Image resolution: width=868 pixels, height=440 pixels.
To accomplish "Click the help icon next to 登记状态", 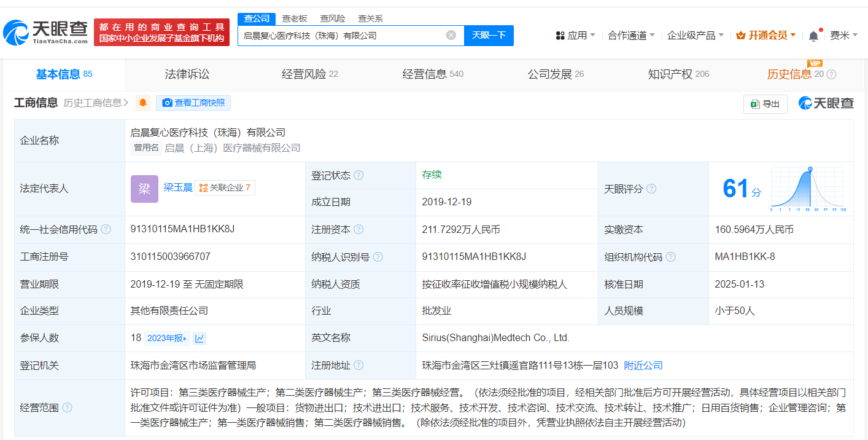I will tap(358, 175).
